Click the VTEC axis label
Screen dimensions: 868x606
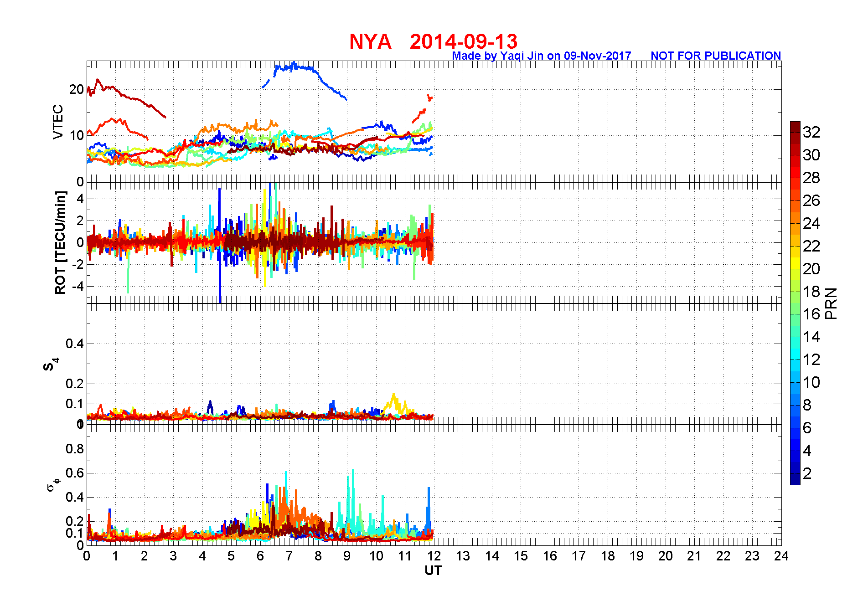(58, 122)
